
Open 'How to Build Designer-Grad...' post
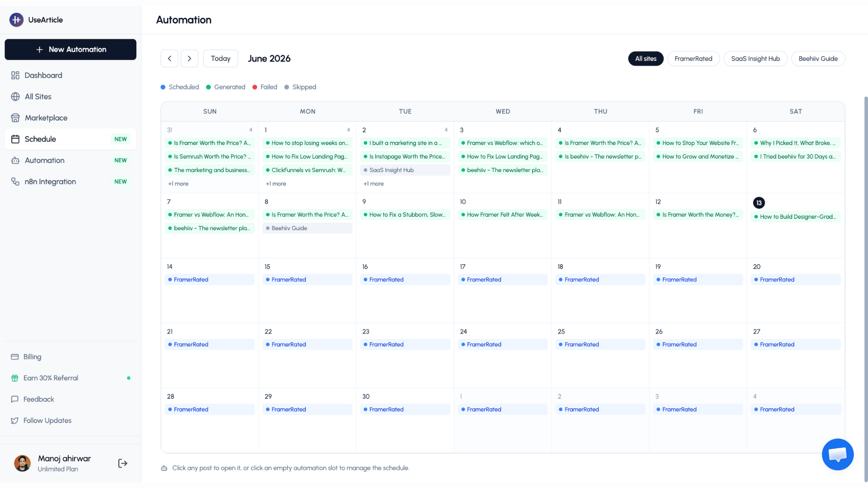pos(796,217)
